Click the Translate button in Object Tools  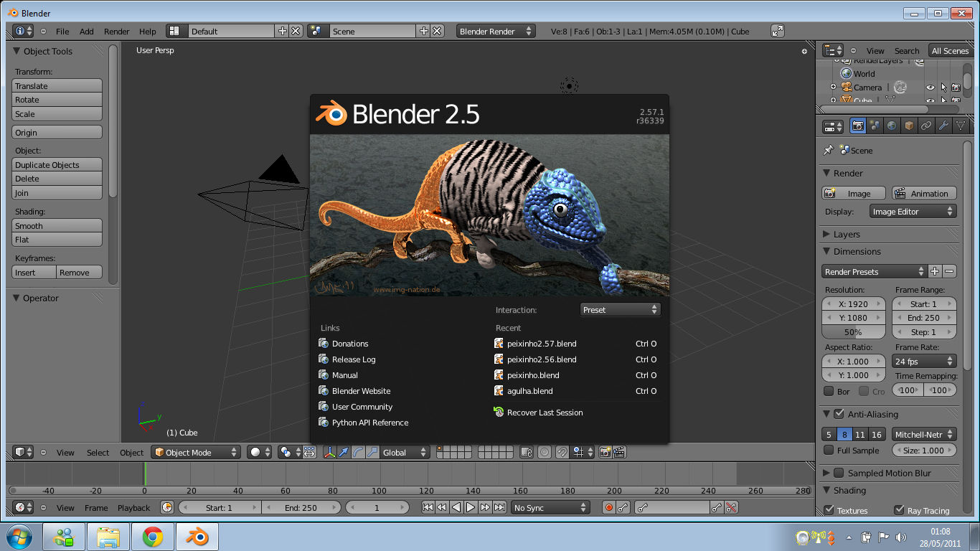57,86
